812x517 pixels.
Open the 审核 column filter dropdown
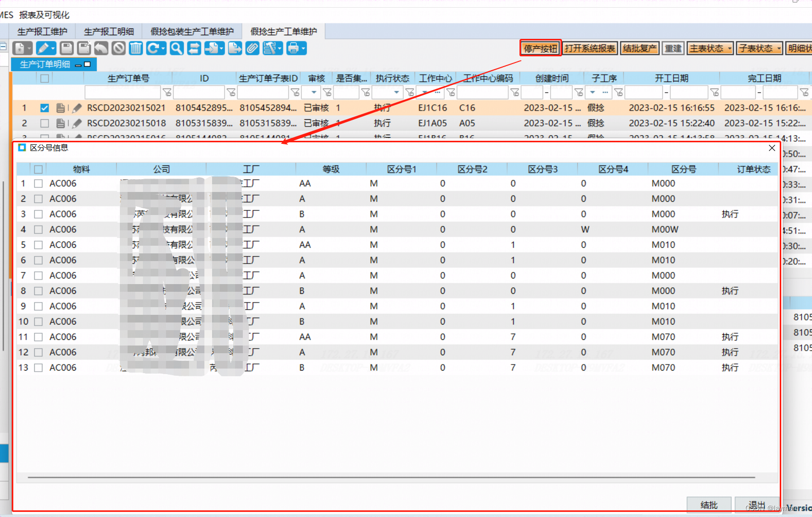[314, 92]
